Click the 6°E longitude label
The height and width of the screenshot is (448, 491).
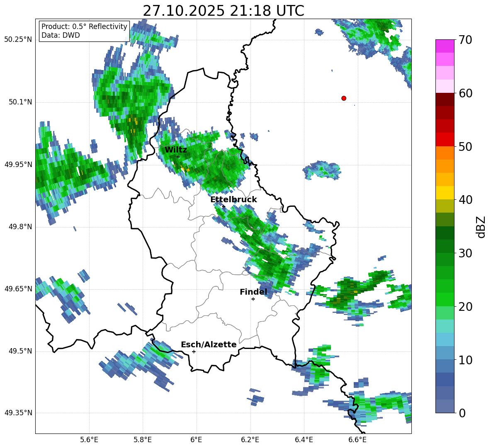click(196, 440)
